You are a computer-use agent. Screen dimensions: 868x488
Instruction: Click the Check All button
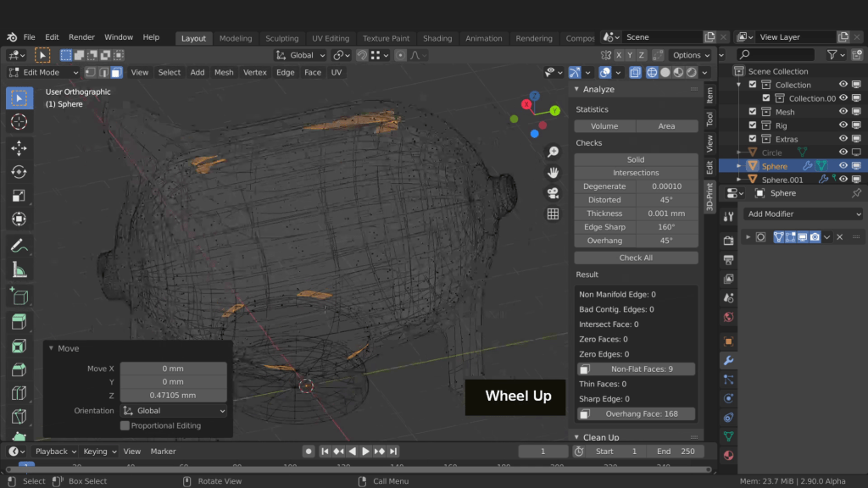tap(636, 258)
